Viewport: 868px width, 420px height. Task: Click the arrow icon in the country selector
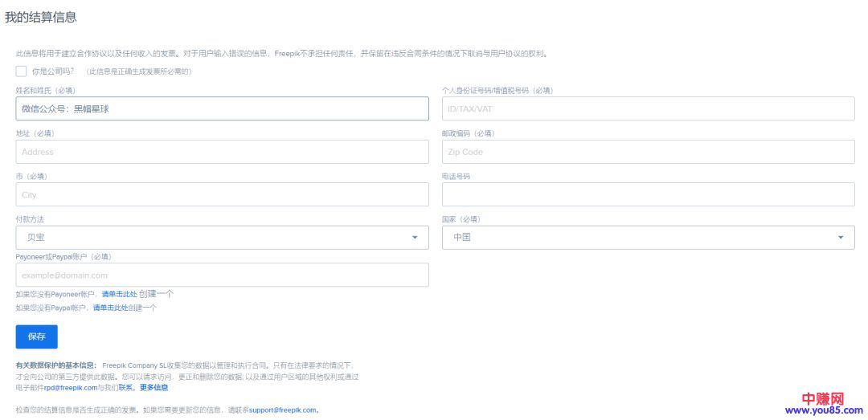click(x=841, y=238)
